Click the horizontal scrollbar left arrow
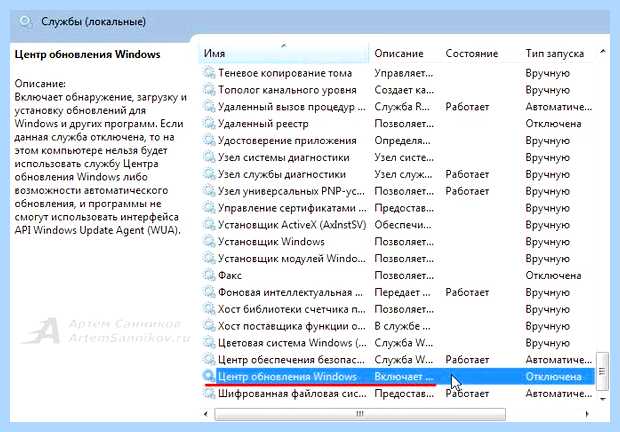620x432 pixels. pos(206,414)
